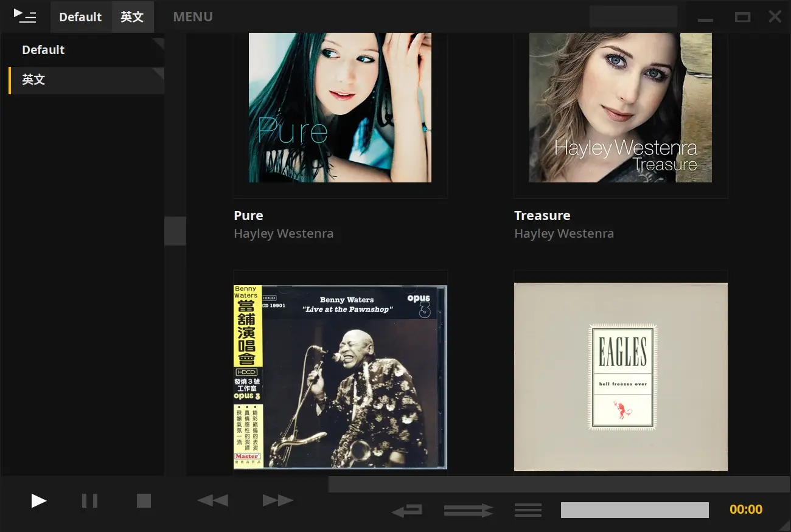Screen dimensions: 791x532
Task: Open the Eagles Hell Freezes Over cover
Action: click(x=621, y=377)
